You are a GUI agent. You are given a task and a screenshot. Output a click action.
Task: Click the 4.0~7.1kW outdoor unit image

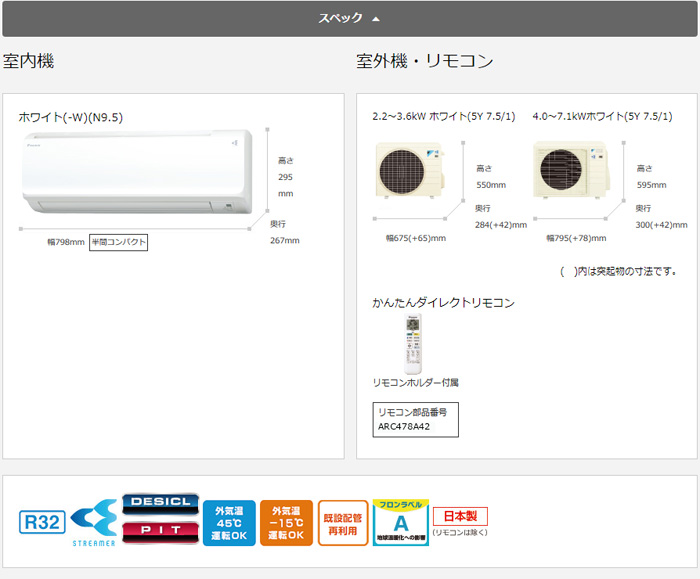click(x=571, y=170)
